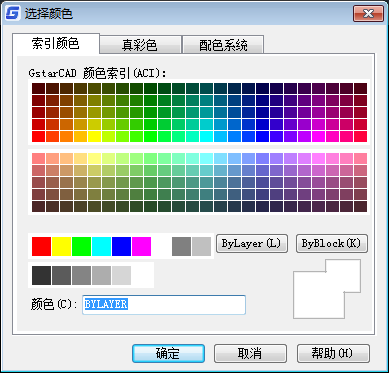Click the GstarCAD logo icon in title bar

point(13,14)
